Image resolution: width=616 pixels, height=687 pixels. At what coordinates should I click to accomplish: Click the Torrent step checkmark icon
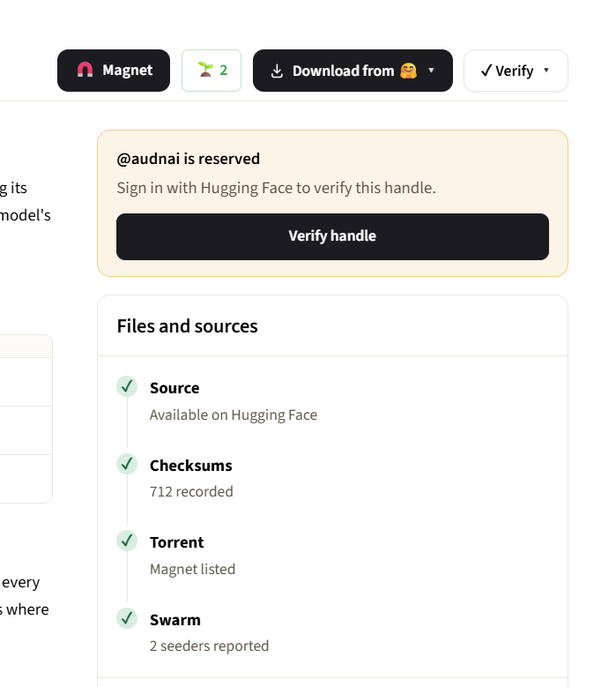click(127, 541)
